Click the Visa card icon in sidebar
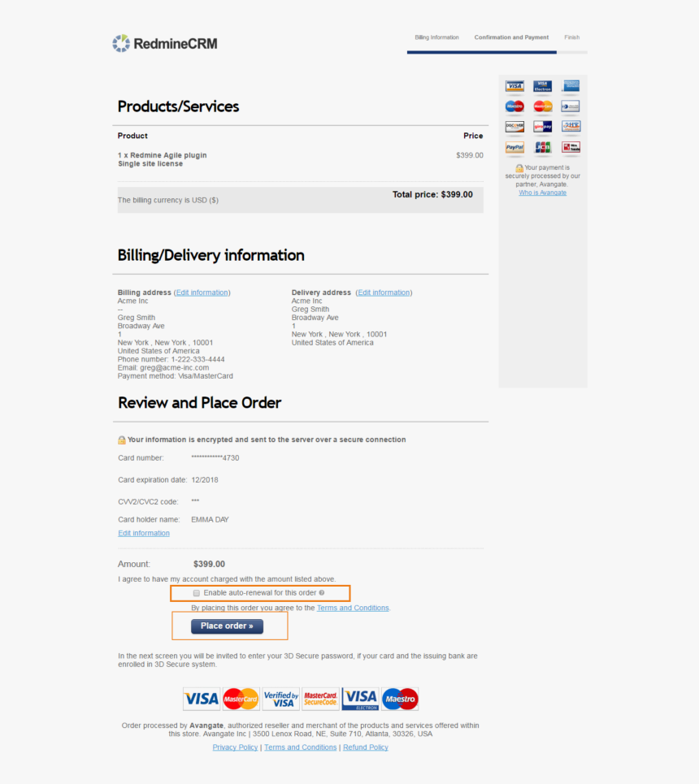The height and width of the screenshot is (784, 699). [x=514, y=86]
